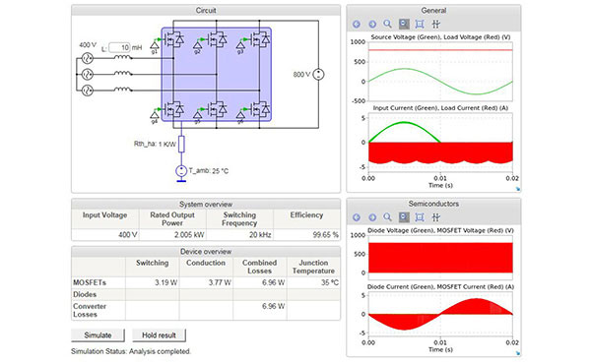Viewport: 591px width, 364px height.
Task: Select the upper MOSFET next to g1
Action: 173,39
